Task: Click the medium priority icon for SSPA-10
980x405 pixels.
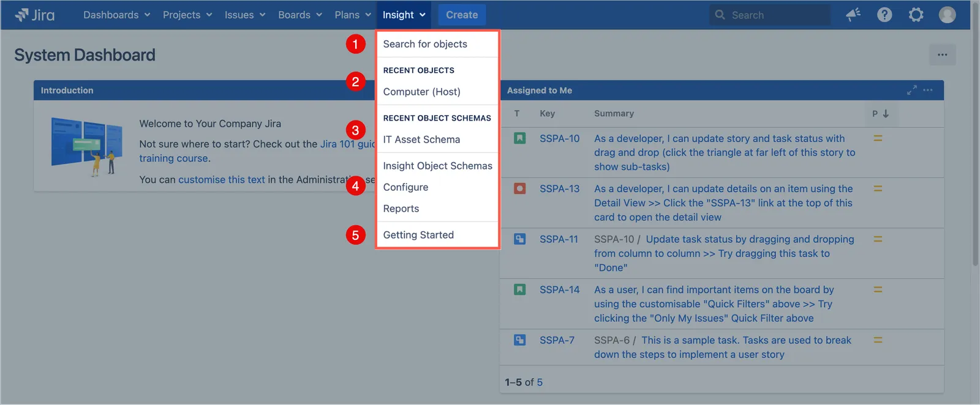Action: (x=878, y=138)
